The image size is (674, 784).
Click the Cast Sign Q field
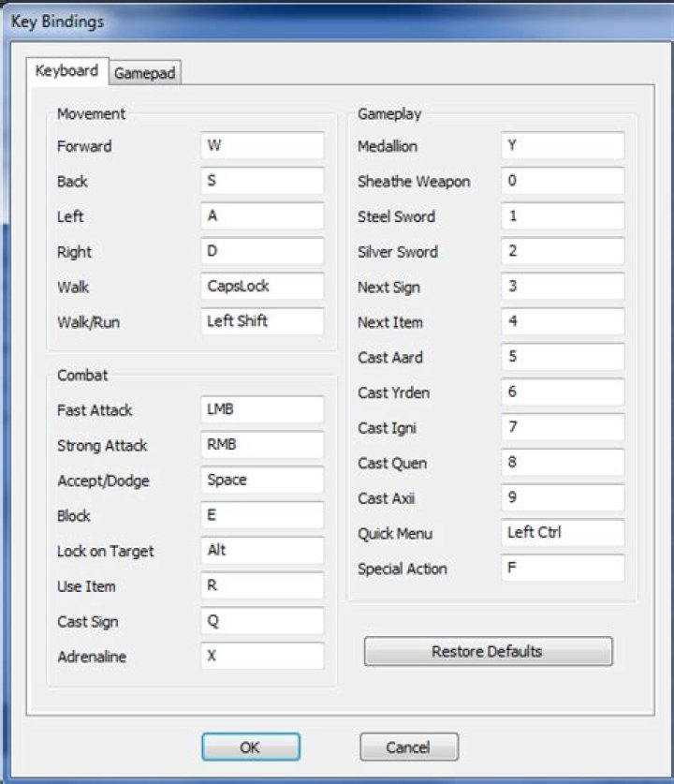coord(262,620)
